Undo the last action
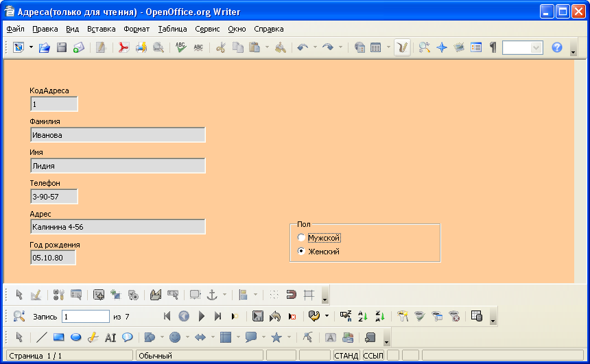 303,48
